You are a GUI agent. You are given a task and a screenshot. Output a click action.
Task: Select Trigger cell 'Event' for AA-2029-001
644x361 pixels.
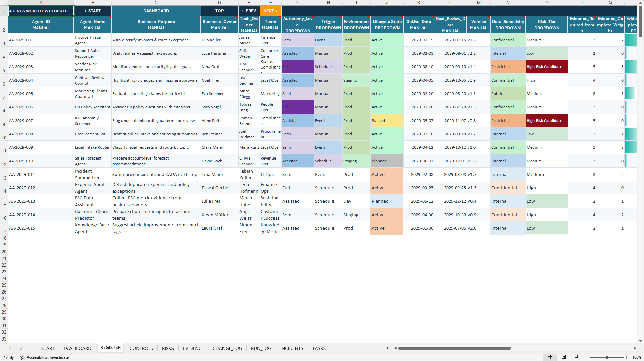pos(328,40)
